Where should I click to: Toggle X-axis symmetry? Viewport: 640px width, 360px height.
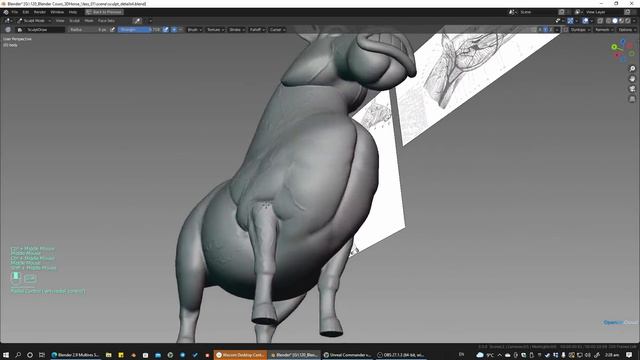click(x=540, y=30)
